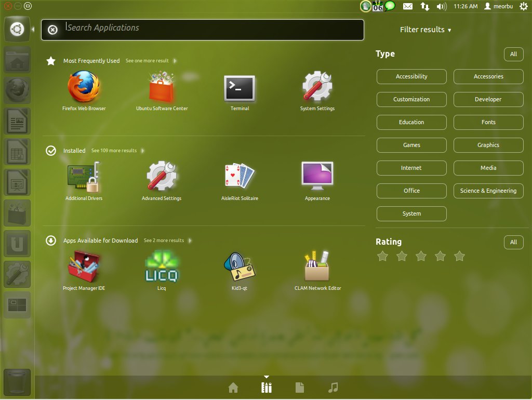
Task: Toggle the Accessories type filter
Action: click(488, 77)
